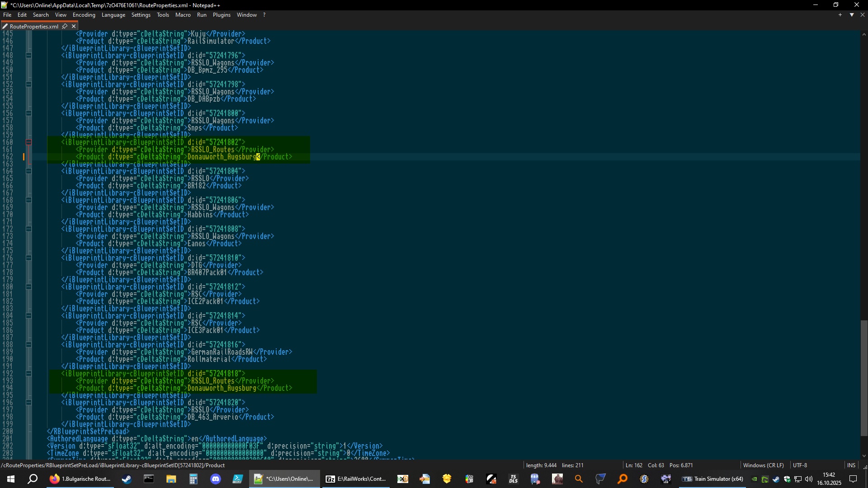Click Windows (CR LF) line ending indicator

763,465
